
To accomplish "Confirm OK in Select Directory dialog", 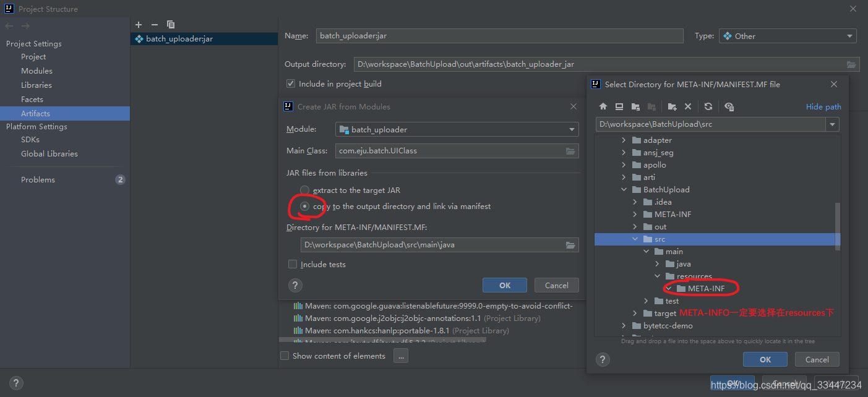I will click(765, 359).
